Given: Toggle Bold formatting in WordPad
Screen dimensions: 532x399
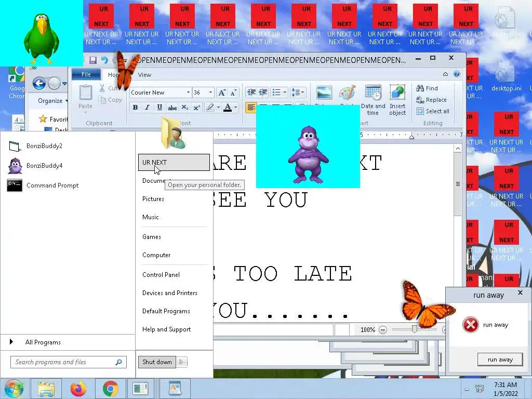Looking at the screenshot, I should 135,108.
